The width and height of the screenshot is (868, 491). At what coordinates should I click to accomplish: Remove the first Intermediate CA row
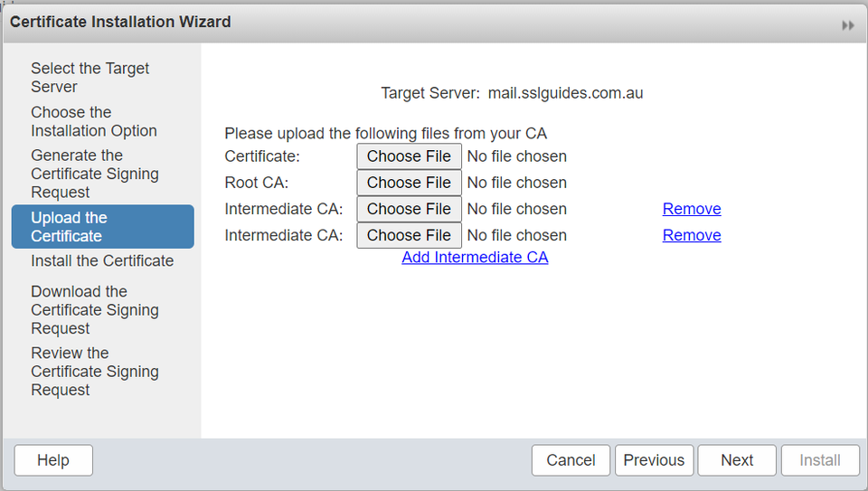[x=692, y=209]
